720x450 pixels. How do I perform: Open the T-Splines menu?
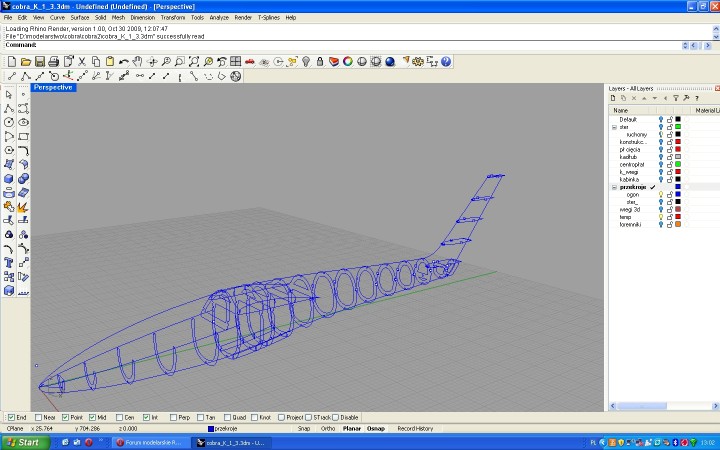pos(269,17)
